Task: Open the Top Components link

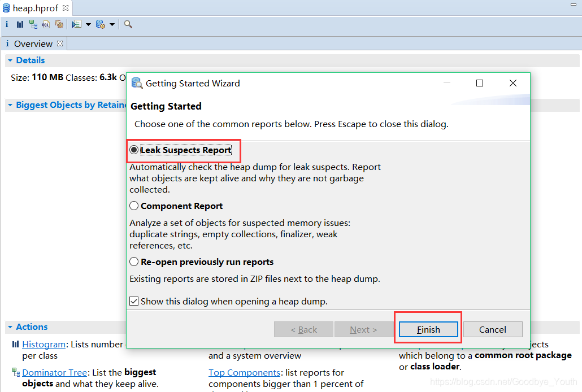Action: point(244,372)
